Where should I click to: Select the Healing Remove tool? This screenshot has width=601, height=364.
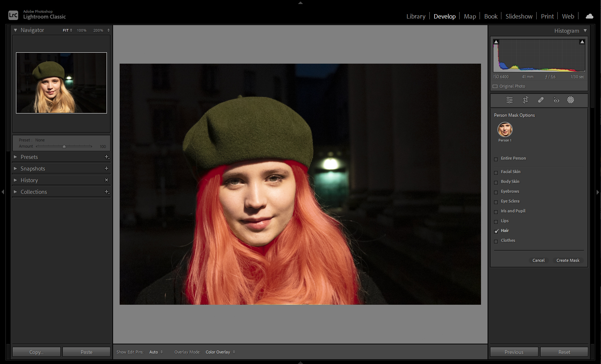tap(541, 100)
